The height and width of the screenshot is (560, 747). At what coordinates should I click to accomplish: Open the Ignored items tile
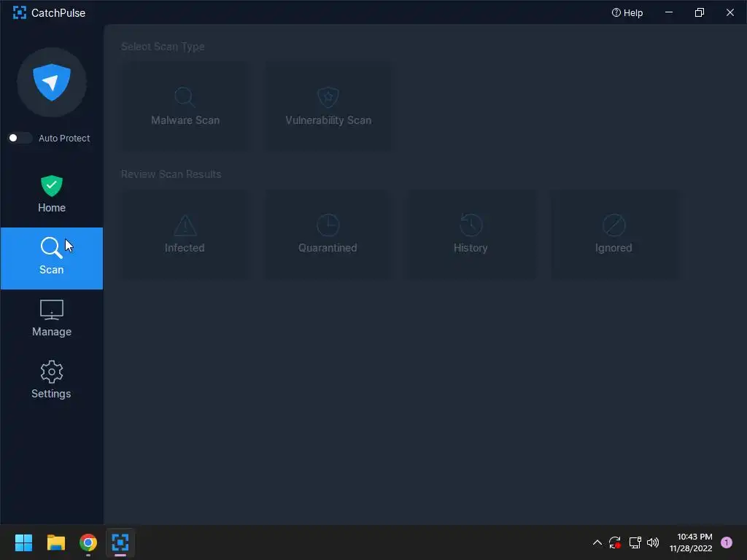tap(614, 234)
